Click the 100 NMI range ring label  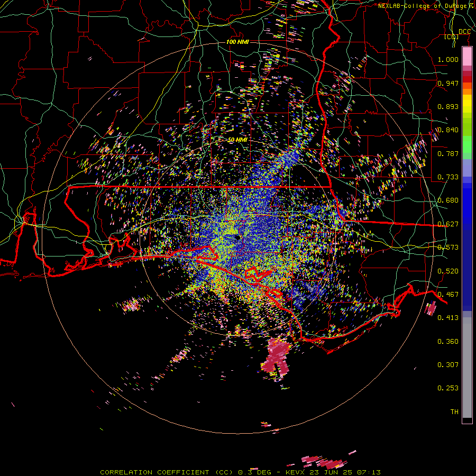tap(237, 42)
